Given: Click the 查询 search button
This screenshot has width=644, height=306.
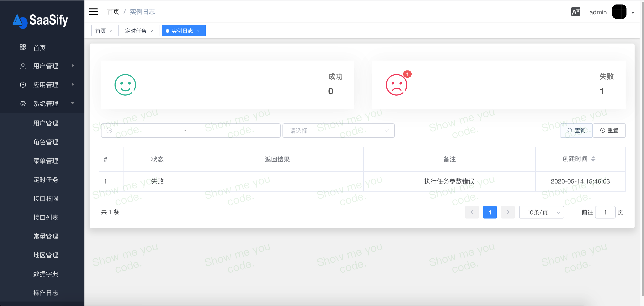Looking at the screenshot, I should [576, 130].
